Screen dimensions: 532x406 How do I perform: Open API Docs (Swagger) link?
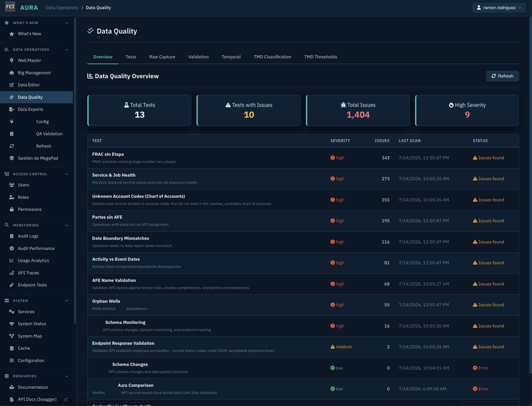pyautogui.click(x=37, y=399)
